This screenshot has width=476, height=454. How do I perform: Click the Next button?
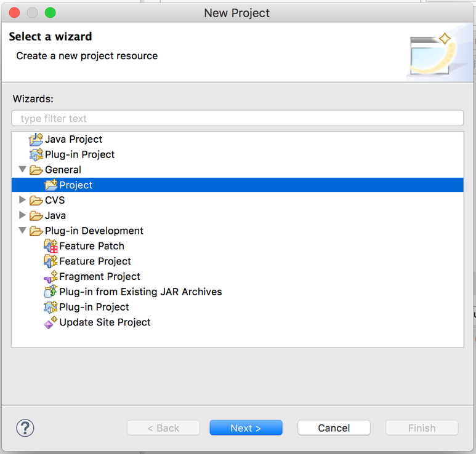pos(246,428)
